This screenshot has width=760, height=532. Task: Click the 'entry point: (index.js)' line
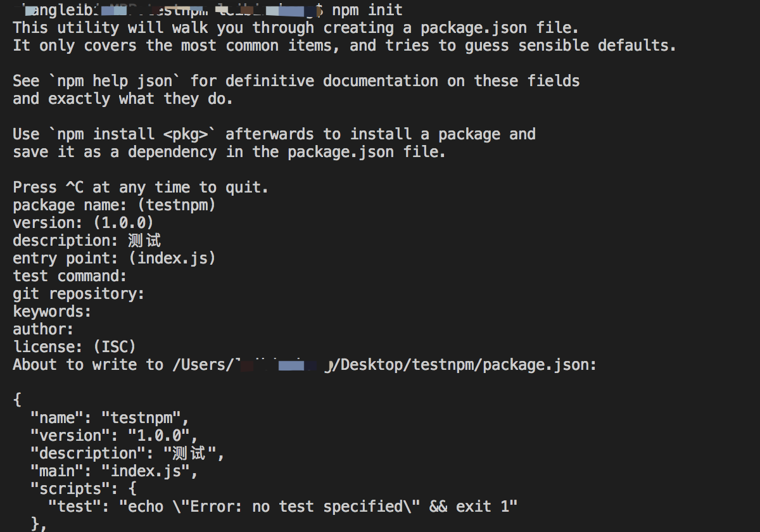tap(115, 258)
